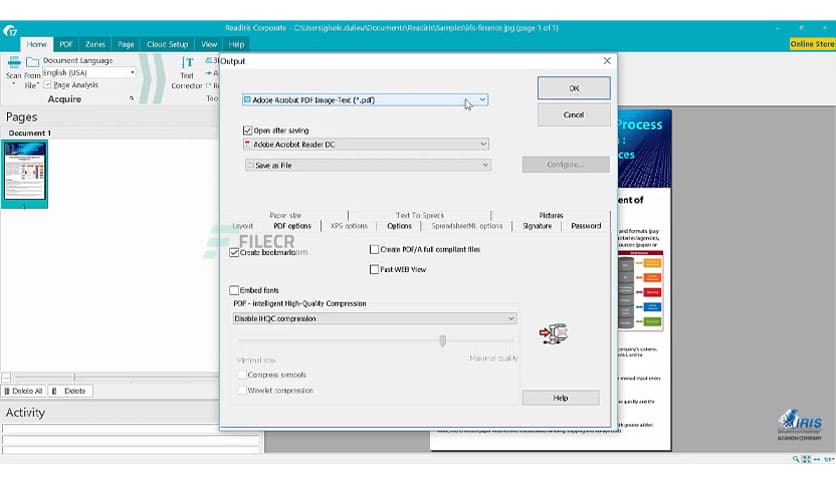This screenshot has height=484, width=836.
Task: Toggle Wavelet compression checkbox
Action: (243, 390)
